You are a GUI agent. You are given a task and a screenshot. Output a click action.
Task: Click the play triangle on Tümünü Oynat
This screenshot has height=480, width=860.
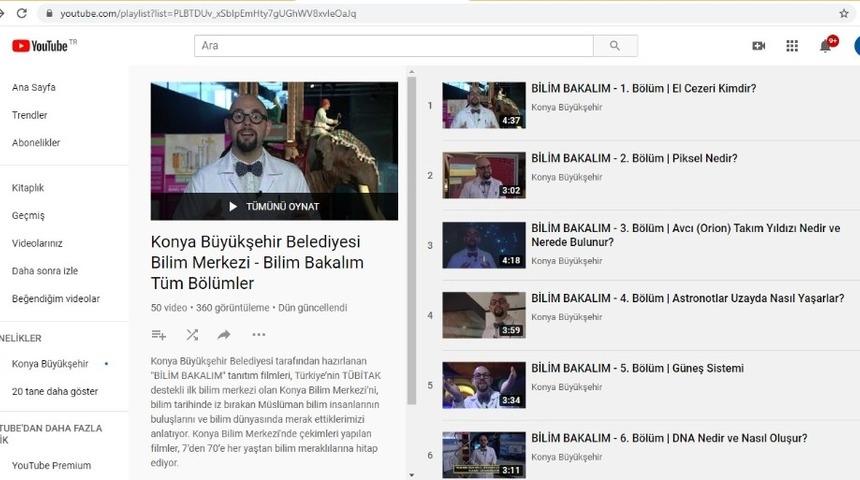point(233,206)
